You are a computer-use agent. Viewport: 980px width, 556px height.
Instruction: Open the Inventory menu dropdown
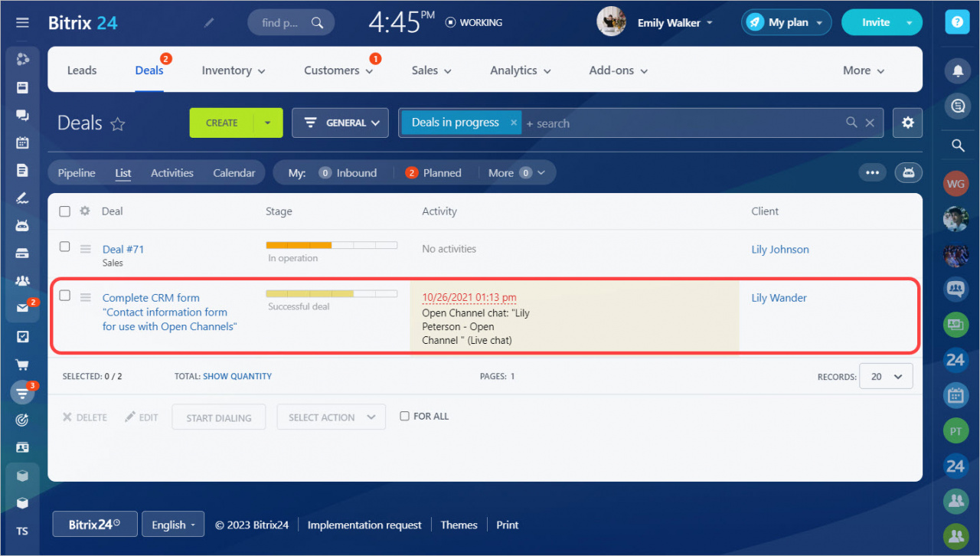pos(234,70)
